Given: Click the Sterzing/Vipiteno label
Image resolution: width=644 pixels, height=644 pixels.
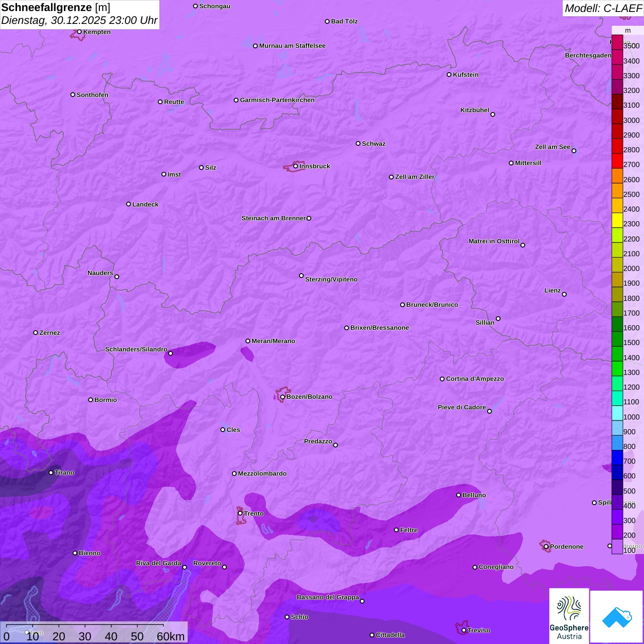Looking at the screenshot, I should [x=331, y=279].
